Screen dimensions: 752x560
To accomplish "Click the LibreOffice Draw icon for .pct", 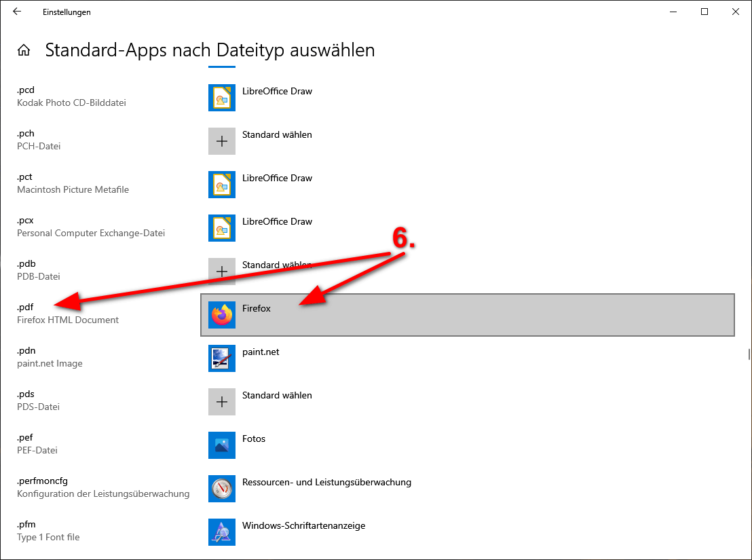I will click(221, 185).
